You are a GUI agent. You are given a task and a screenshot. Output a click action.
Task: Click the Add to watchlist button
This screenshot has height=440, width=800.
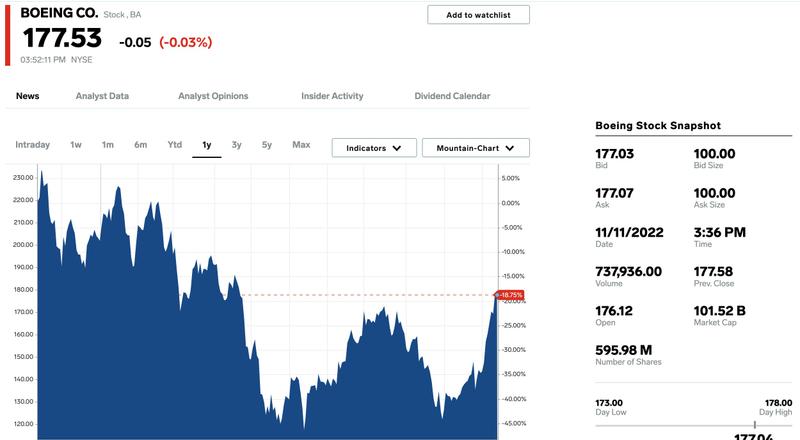pos(478,15)
